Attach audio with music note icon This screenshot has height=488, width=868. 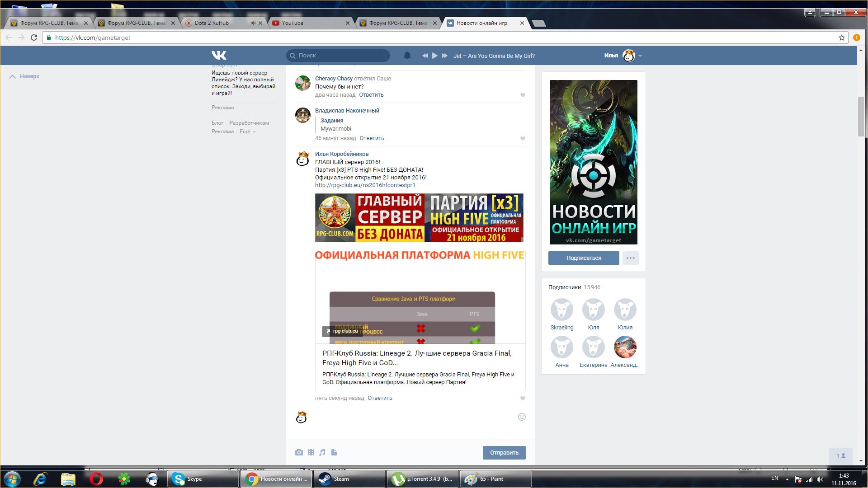(322, 452)
